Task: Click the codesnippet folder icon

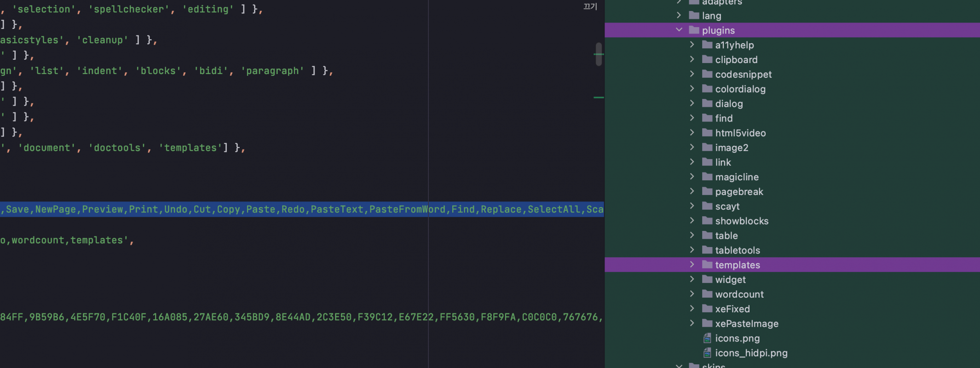Action: coord(707,74)
